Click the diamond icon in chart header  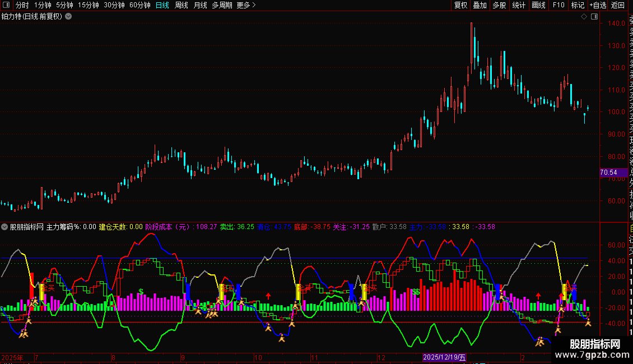tap(584, 17)
